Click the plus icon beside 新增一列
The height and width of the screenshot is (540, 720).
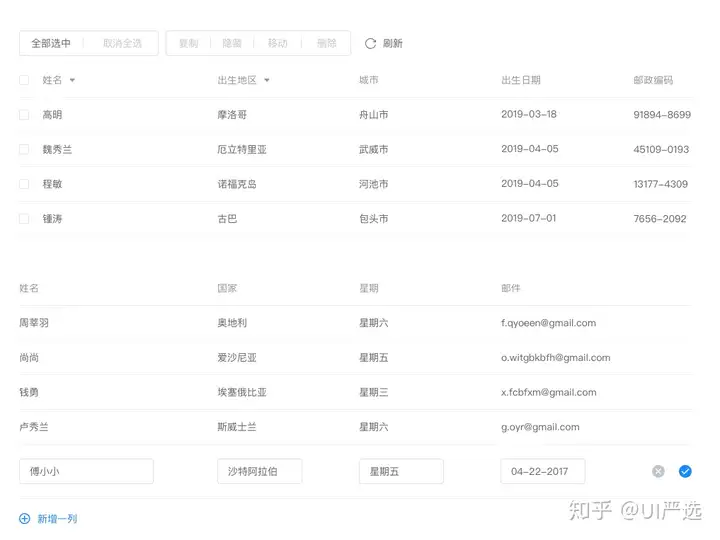[24, 518]
